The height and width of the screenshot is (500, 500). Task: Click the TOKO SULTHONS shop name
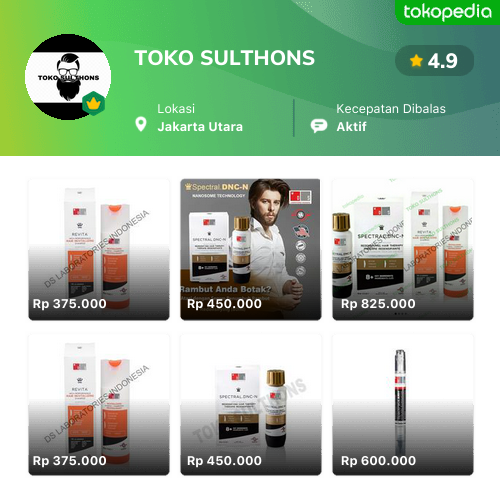[x=224, y=58]
